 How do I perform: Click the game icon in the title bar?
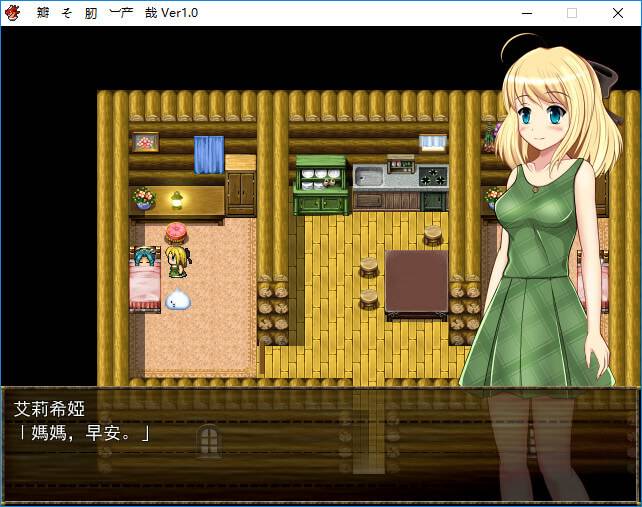click(13, 13)
